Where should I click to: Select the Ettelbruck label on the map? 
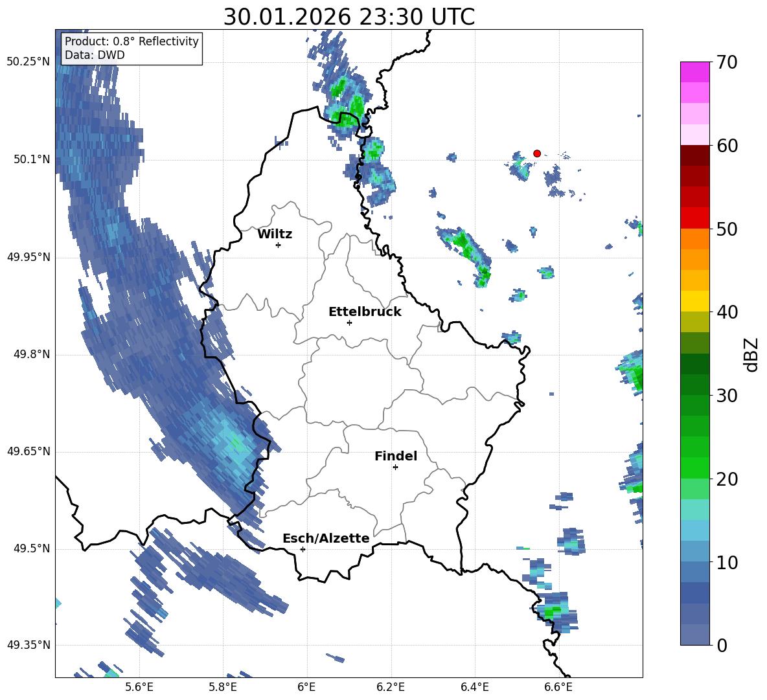(365, 312)
